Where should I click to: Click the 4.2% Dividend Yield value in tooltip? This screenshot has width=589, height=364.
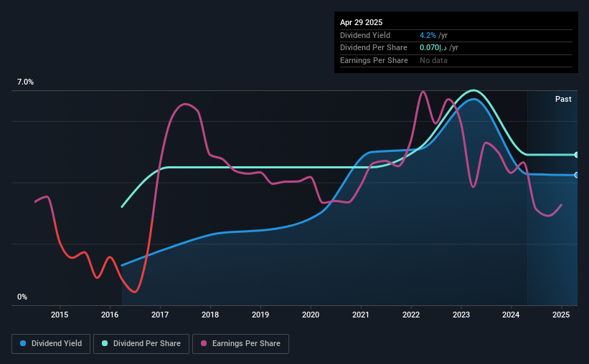(x=428, y=35)
